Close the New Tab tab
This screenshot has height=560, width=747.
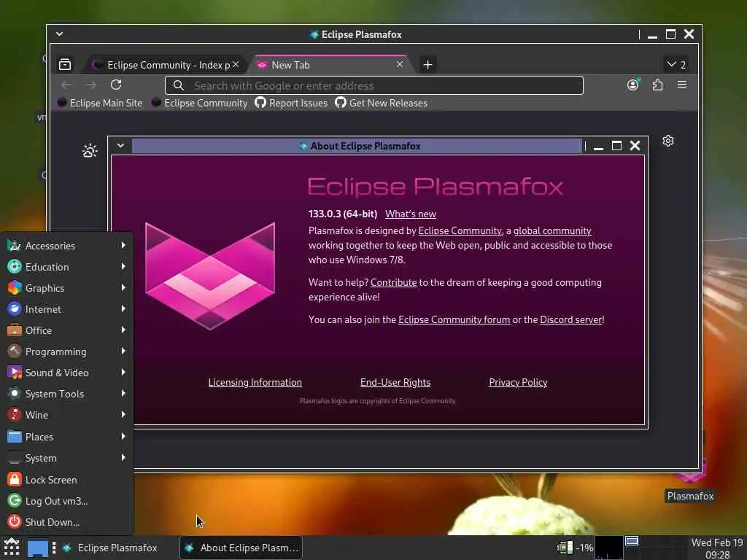coord(400,64)
